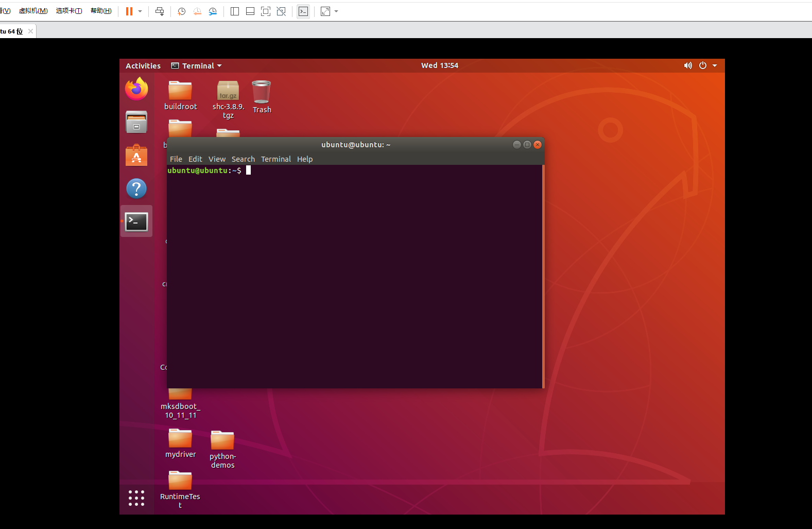
Task: Select the Terminal icon in the dock
Action: click(136, 221)
